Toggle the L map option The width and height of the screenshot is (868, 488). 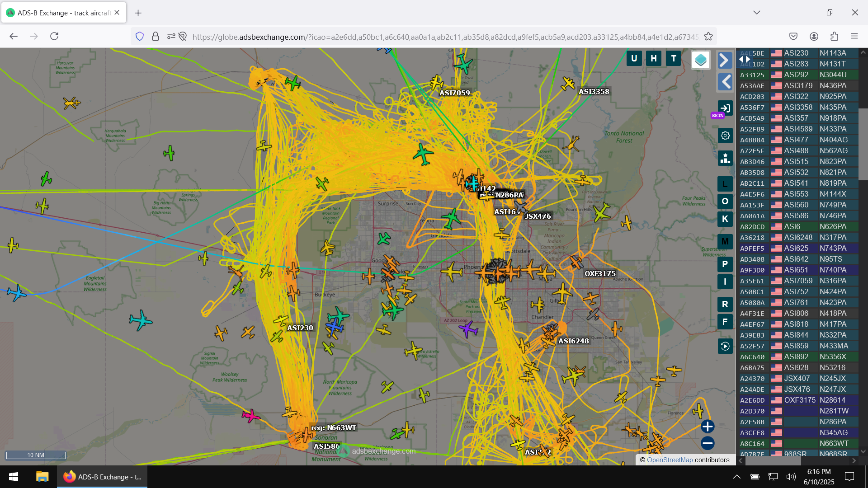725,184
